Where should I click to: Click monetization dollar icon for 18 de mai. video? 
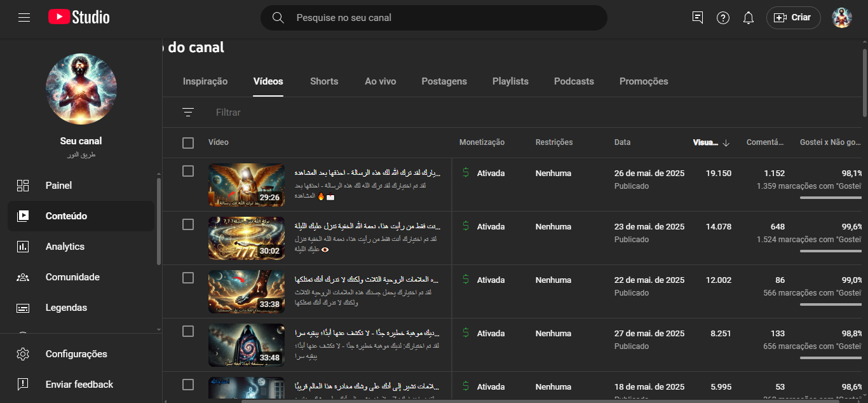(466, 386)
